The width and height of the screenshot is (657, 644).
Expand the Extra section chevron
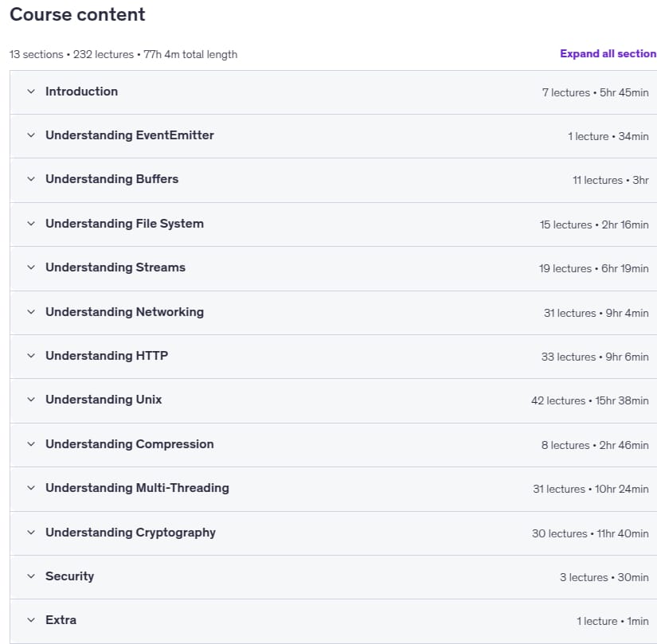click(31, 619)
